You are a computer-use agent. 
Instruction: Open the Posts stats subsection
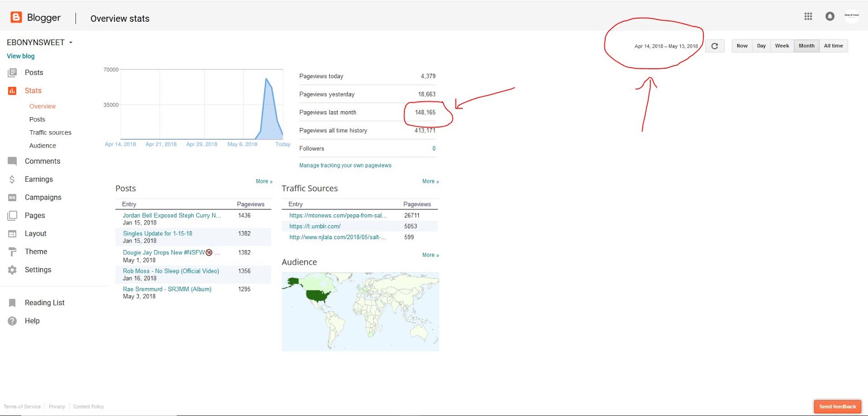[37, 119]
